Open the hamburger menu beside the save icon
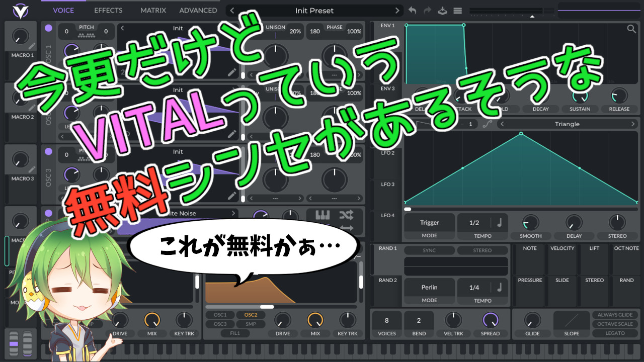 point(458,11)
